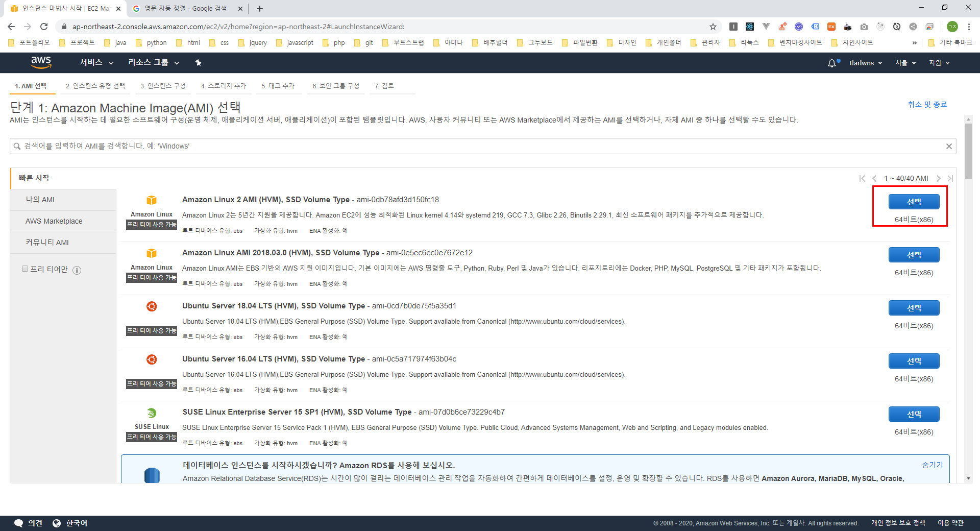The width and height of the screenshot is (980, 531).
Task: Click the pin shortcut icon in AWS navbar
Action: 199,63
